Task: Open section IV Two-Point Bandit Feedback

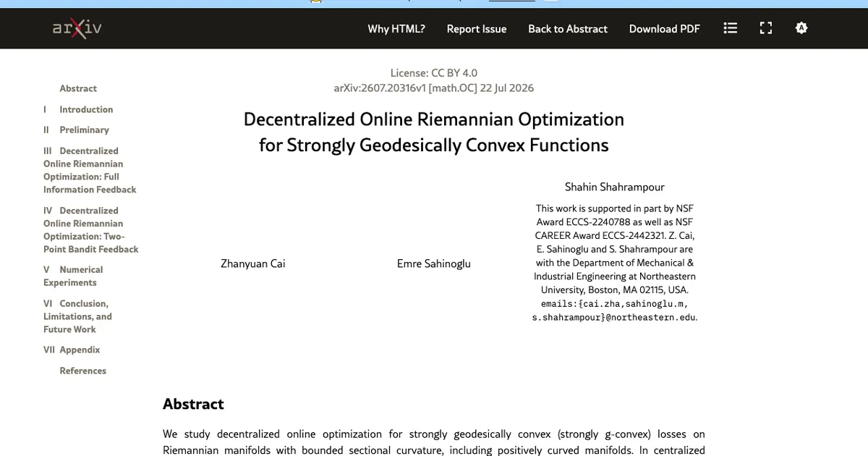Action: 90,229
